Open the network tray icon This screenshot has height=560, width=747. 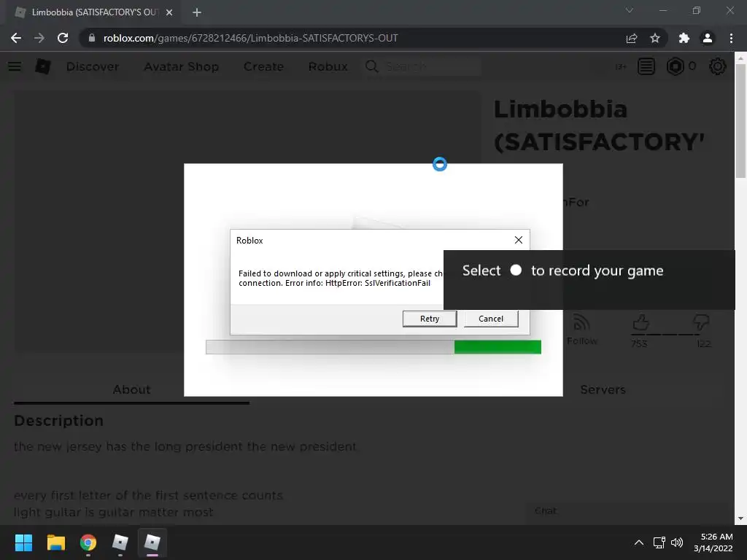click(x=659, y=542)
